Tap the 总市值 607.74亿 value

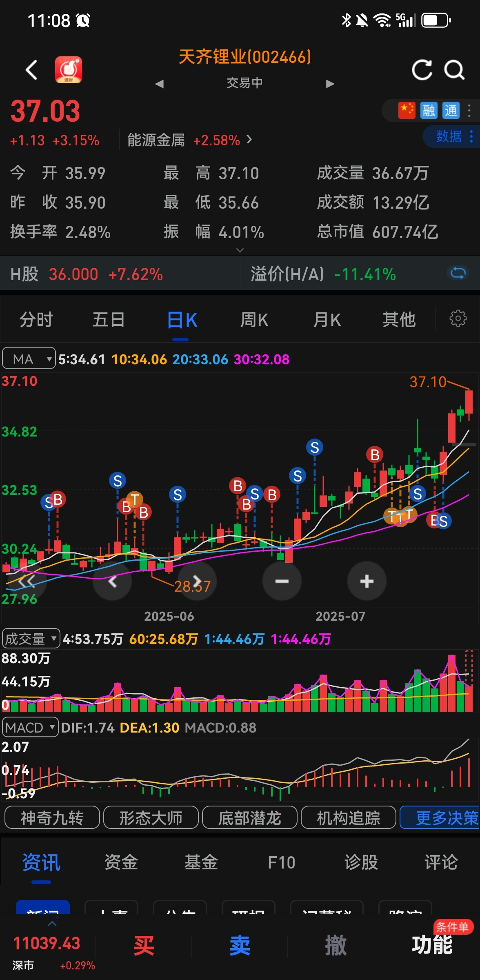(x=405, y=232)
